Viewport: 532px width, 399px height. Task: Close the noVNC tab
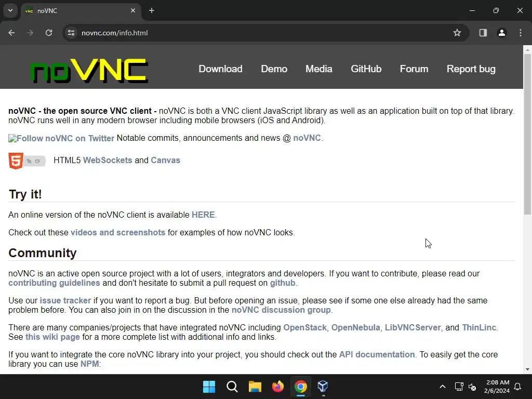point(133,10)
